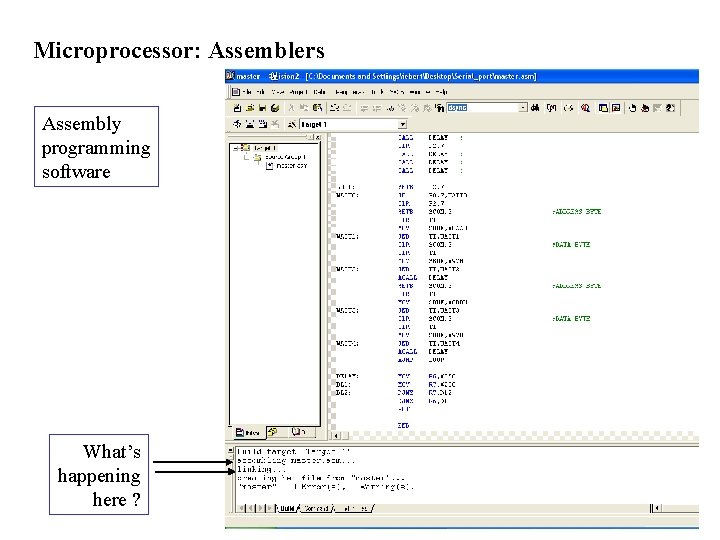
Task: Build the target using toolbar icon
Action: coord(250,124)
